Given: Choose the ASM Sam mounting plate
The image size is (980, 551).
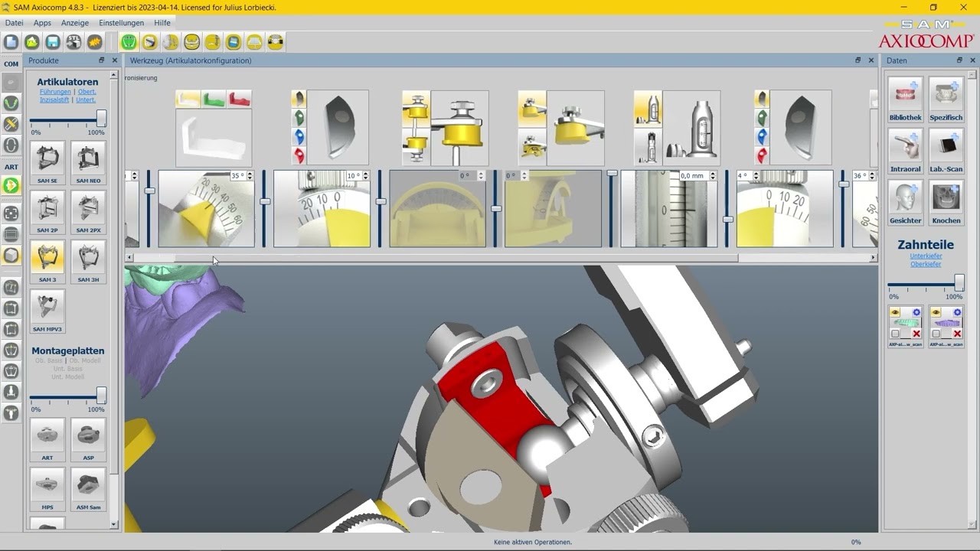Looking at the screenshot, I should pyautogui.click(x=88, y=490).
